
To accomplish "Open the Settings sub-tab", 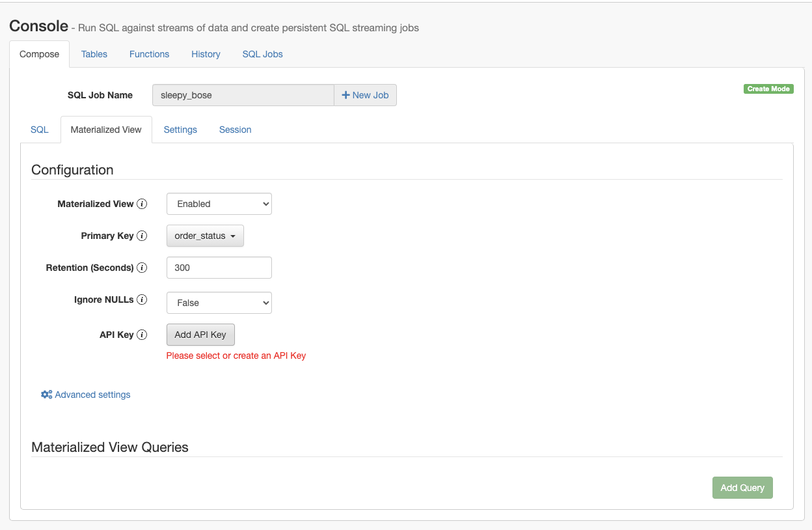I will pyautogui.click(x=180, y=130).
